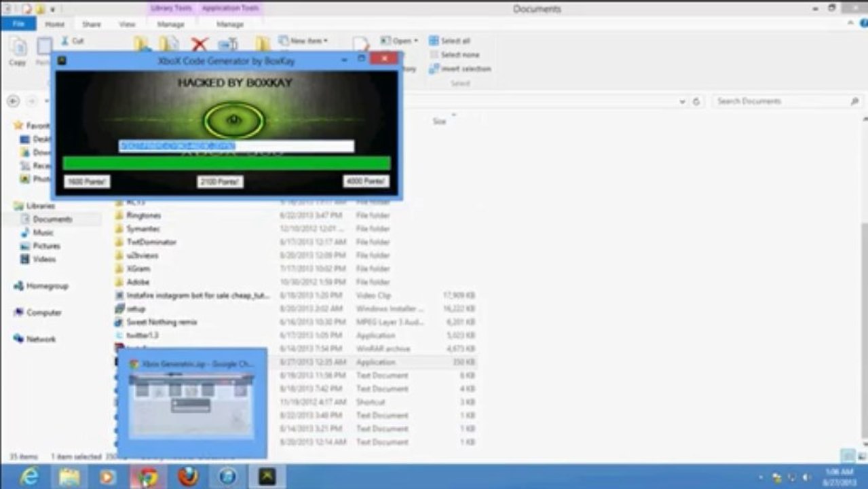Switch to the Share ribbon tab
Image resolution: width=868 pixels, height=489 pixels.
tap(92, 24)
